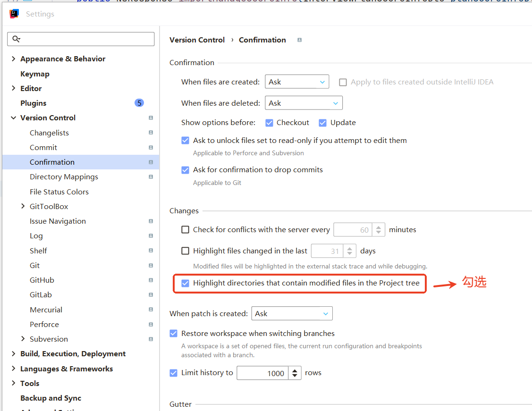Enable Highlight files changed in the last days
This screenshot has width=532, height=411.
pyautogui.click(x=185, y=251)
